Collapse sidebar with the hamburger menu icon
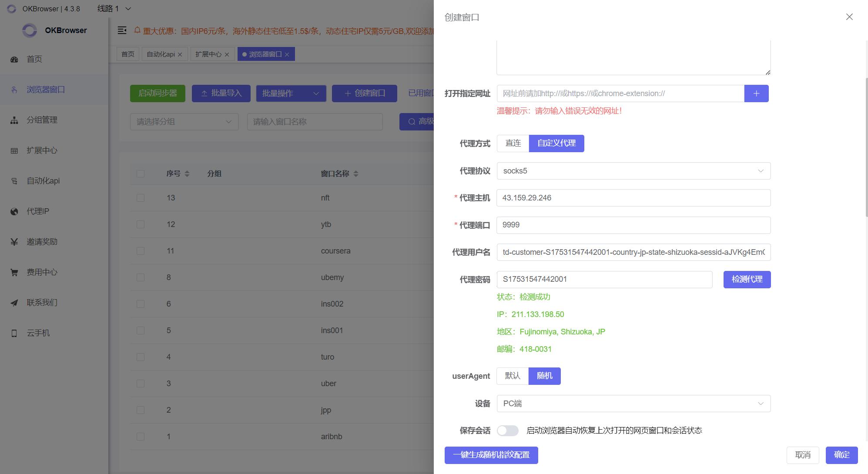The height and width of the screenshot is (474, 868). [122, 30]
